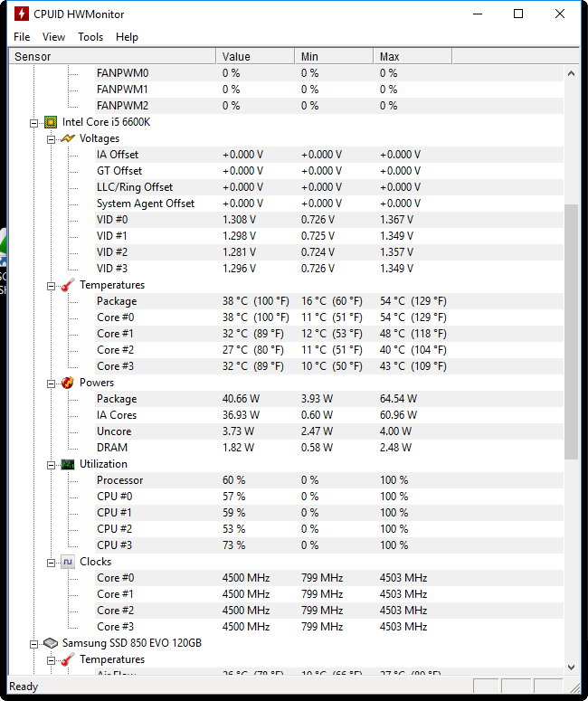Click the 1.308 V value of VID #0
This screenshot has width=588, height=701.
(239, 220)
